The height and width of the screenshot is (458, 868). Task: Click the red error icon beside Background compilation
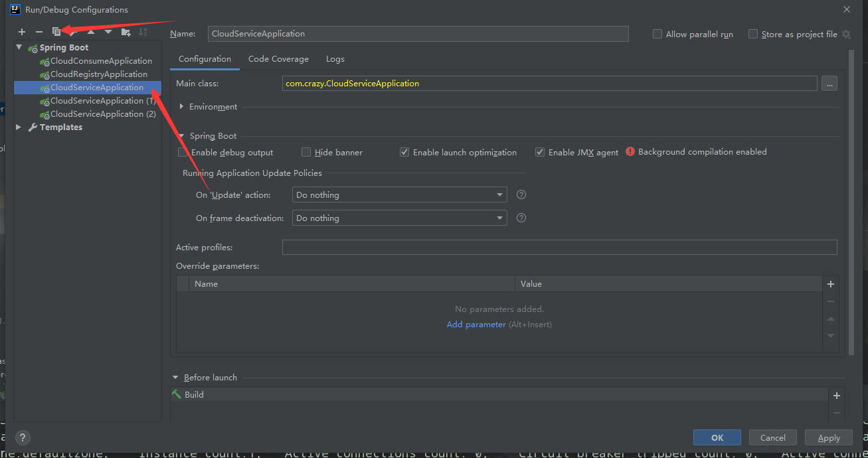(x=630, y=152)
